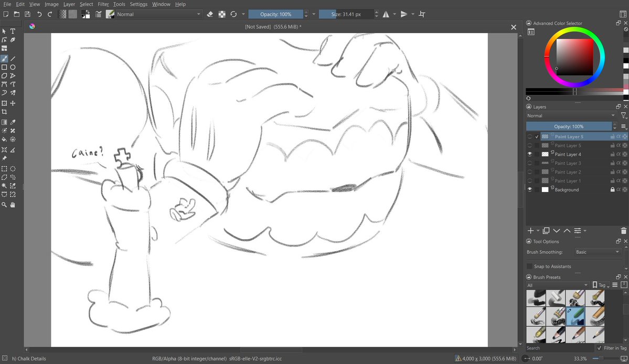Screen dimensions: 629x364
Task: Click the Tag button in Brush Presets
Action: pos(601,285)
